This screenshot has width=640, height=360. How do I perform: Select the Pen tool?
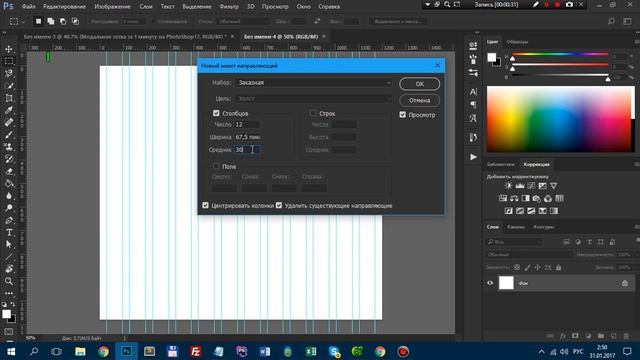coord(9,220)
